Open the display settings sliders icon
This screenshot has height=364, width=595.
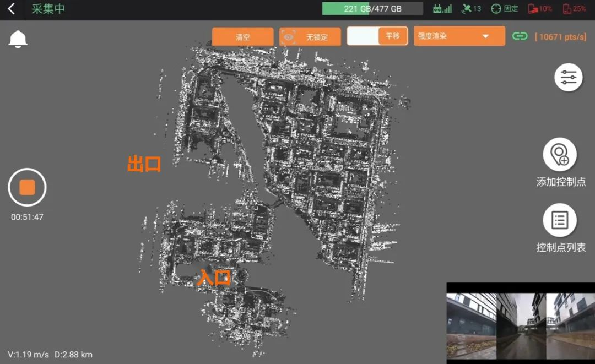[x=568, y=78]
